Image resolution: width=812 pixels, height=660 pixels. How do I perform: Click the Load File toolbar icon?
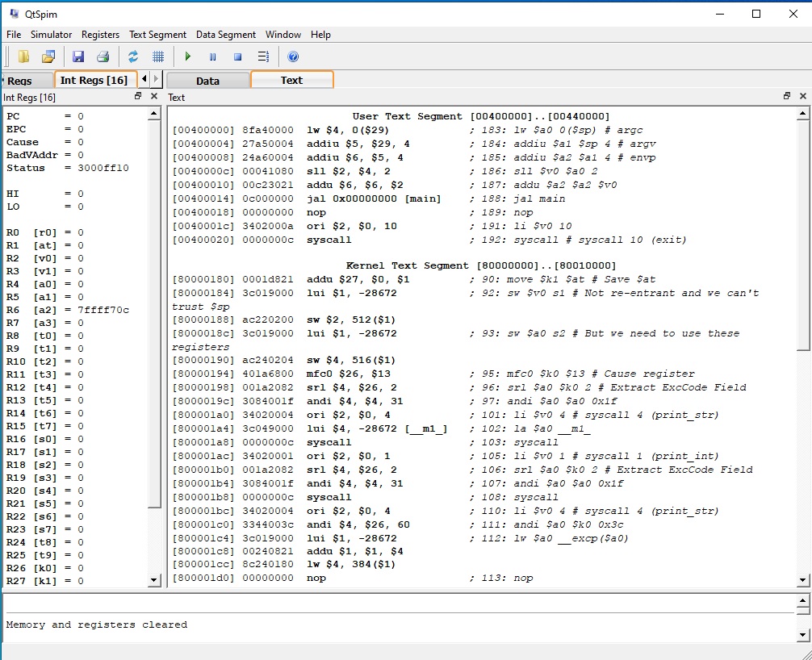click(x=23, y=56)
